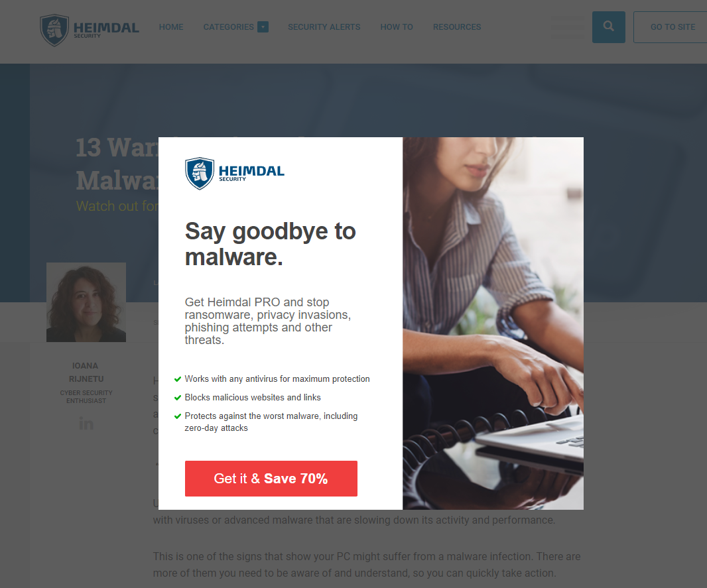The height and width of the screenshot is (588, 707).
Task: Click the Heimdal logo inside the popup
Action: (235, 173)
